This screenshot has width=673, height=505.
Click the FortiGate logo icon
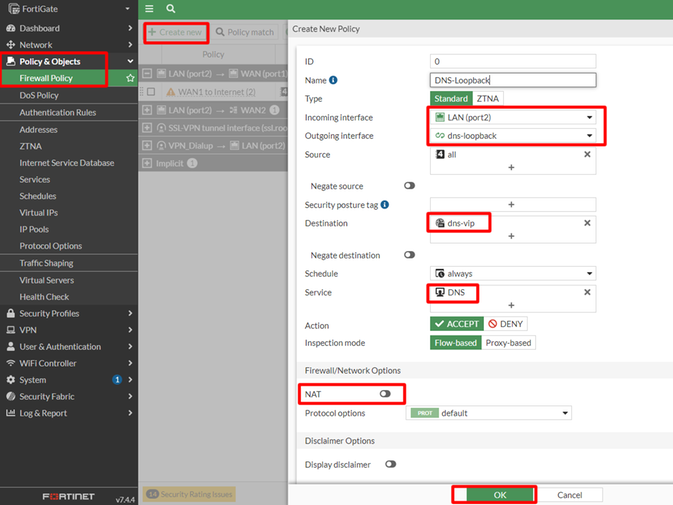click(x=13, y=9)
